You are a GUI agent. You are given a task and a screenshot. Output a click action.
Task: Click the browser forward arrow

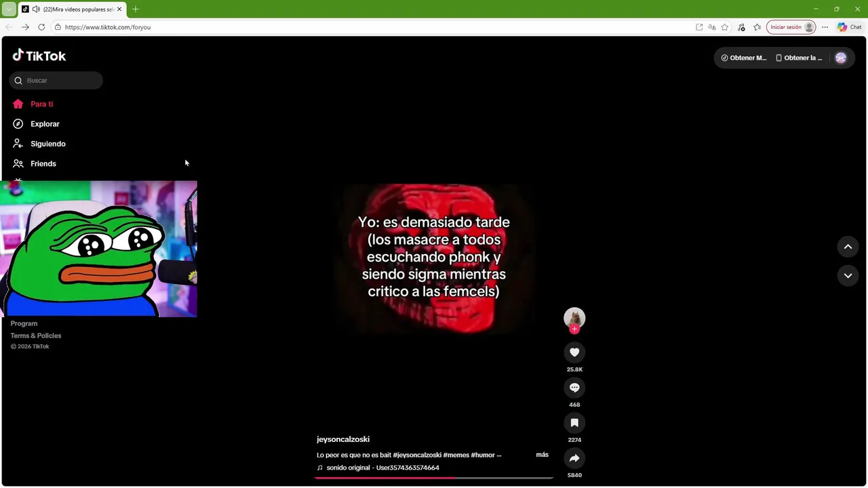tap(25, 27)
